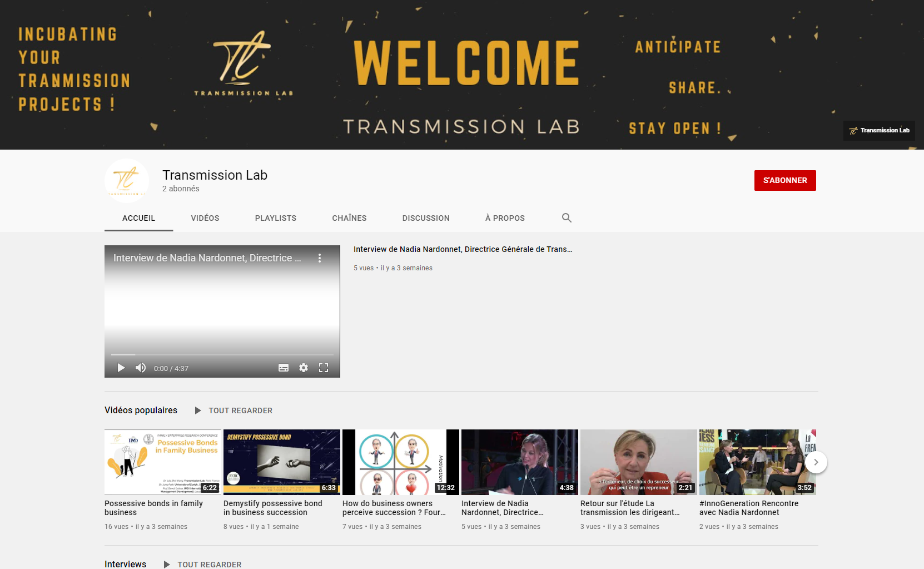
Task: Search within the channel
Action: (x=567, y=218)
